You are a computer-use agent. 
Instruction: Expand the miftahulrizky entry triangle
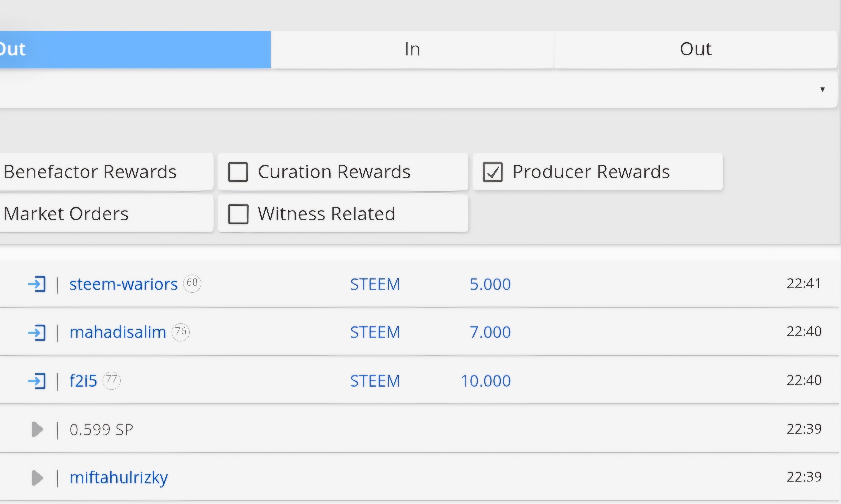(37, 478)
